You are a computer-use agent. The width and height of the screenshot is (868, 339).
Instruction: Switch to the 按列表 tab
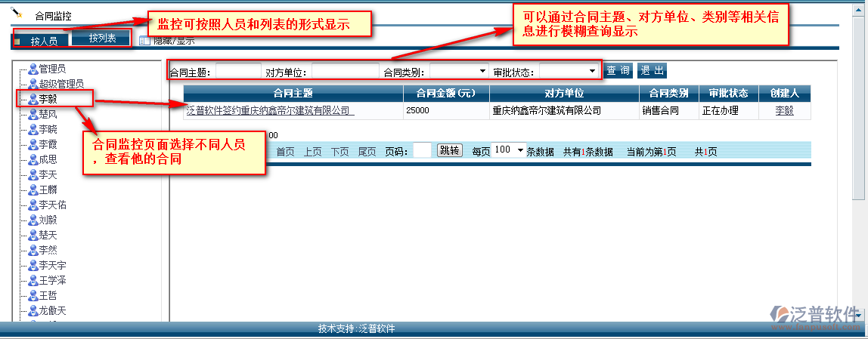click(x=102, y=39)
